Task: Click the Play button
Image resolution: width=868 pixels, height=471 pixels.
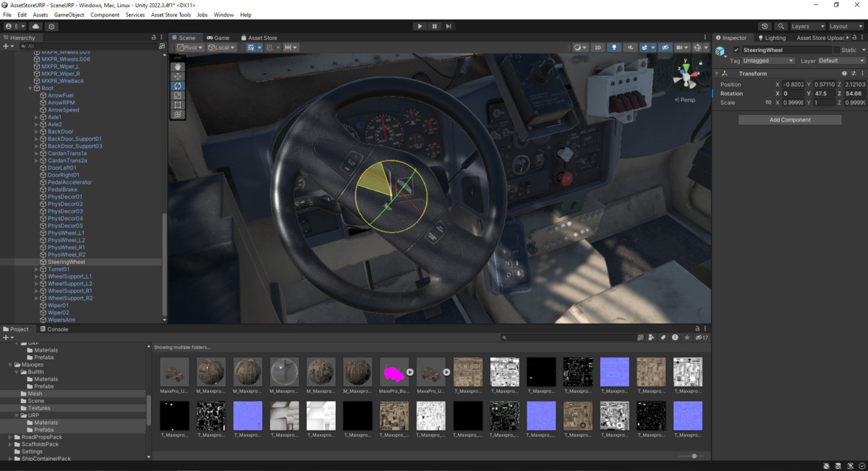Action: pos(420,26)
